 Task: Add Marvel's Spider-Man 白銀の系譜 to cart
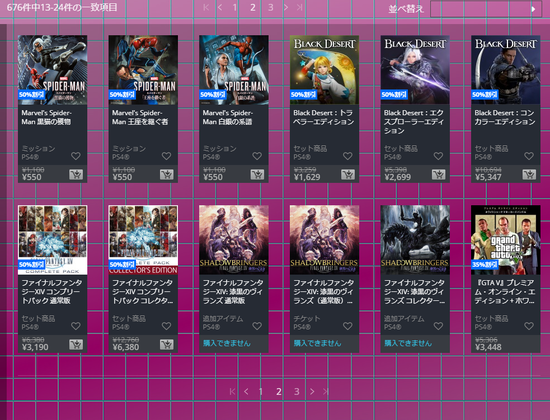click(257, 174)
